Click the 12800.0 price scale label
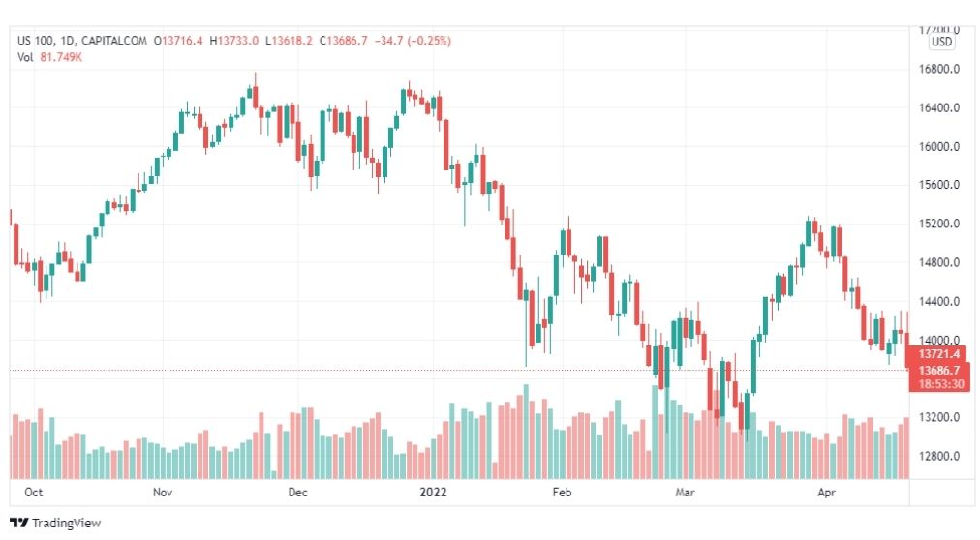Viewport: 980px width, 540px height. tap(938, 456)
